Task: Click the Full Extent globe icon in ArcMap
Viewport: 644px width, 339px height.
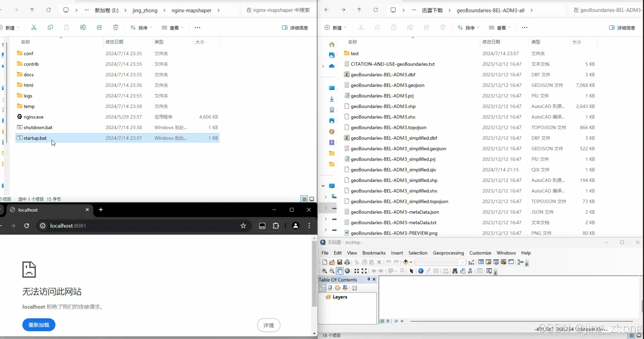Action: click(347, 271)
